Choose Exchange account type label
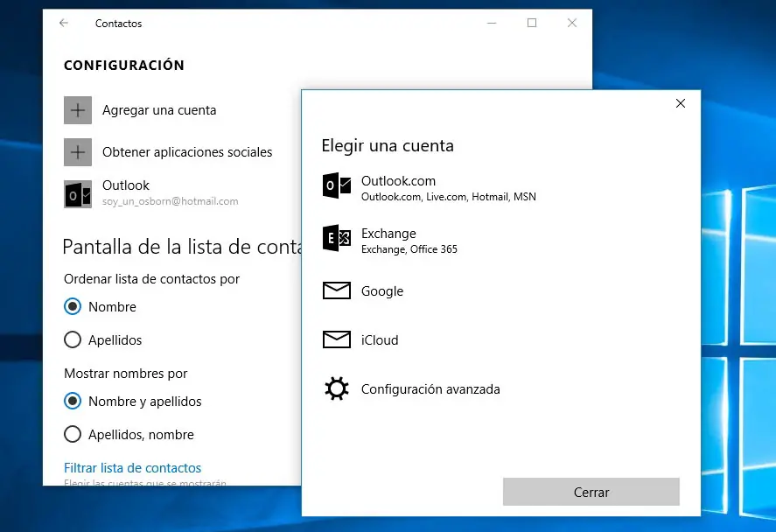 click(388, 233)
